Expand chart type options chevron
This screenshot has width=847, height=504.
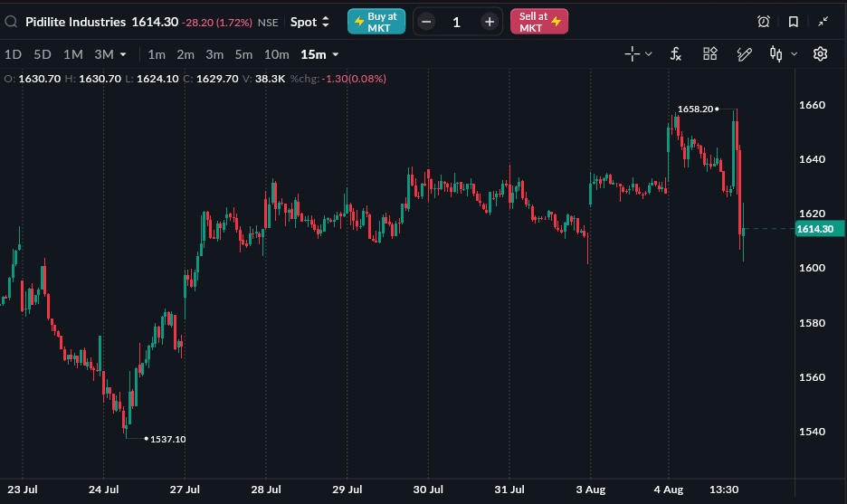click(x=795, y=54)
